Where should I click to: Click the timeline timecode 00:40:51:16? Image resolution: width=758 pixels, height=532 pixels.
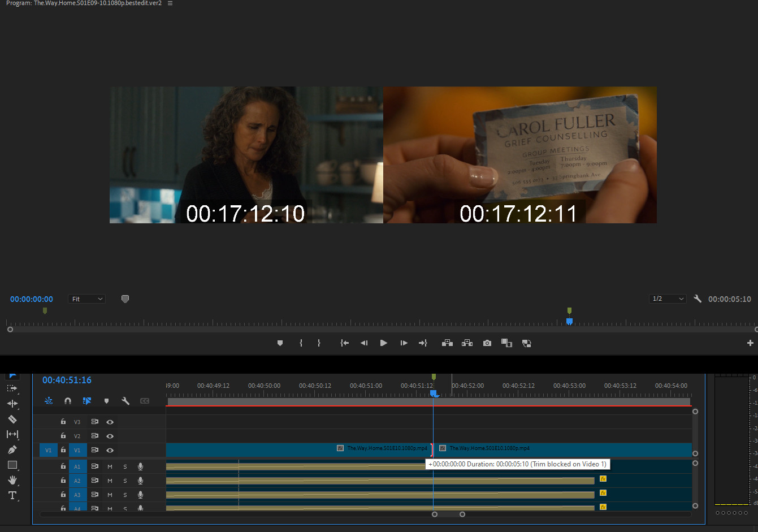(67, 380)
